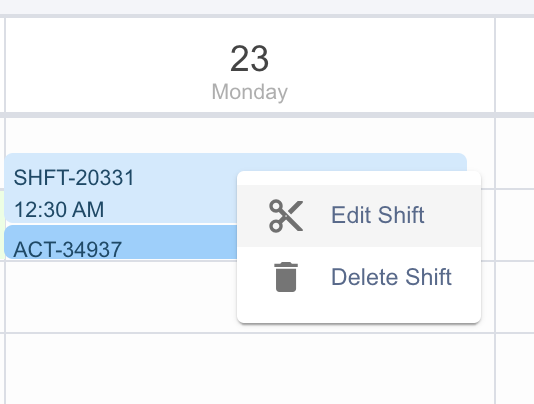This screenshot has height=404, width=534.
Task: Click the next day's empty top time slot
Action: tap(515, 153)
